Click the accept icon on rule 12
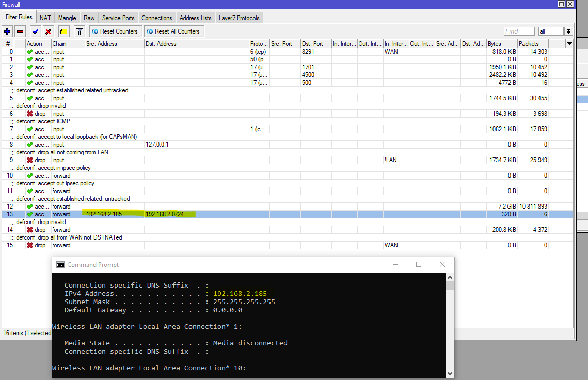 click(30, 207)
